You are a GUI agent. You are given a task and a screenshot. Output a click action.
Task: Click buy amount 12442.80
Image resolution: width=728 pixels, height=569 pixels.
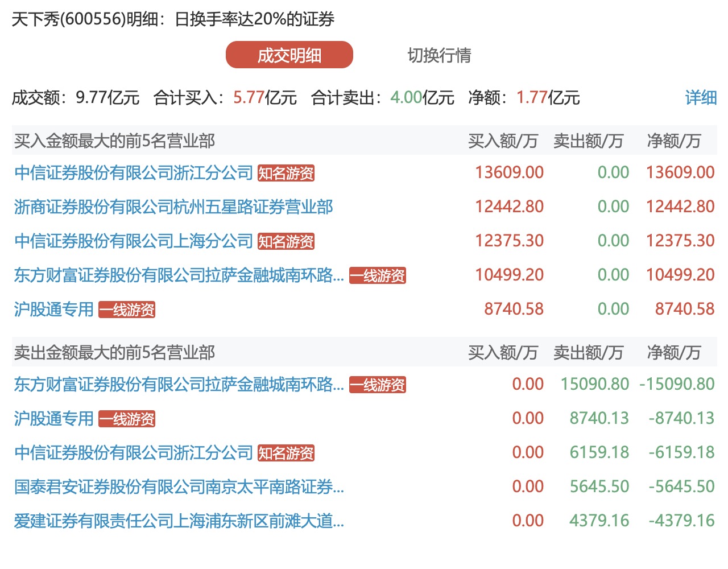[x=510, y=207]
